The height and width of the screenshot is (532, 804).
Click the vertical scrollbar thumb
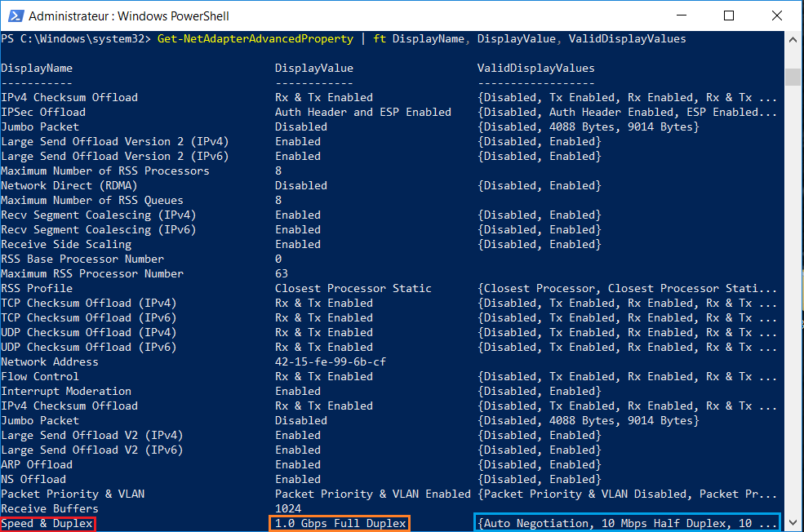pos(792,77)
